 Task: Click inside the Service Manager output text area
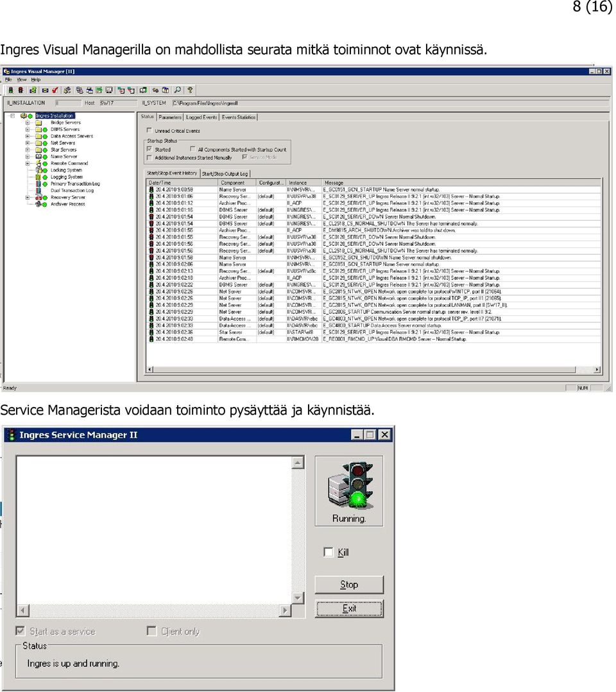click(x=154, y=530)
